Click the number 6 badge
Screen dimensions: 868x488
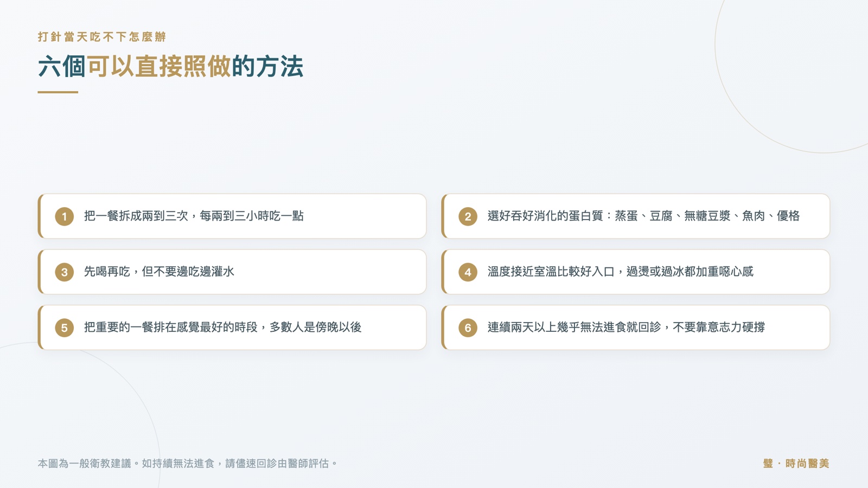pos(468,328)
